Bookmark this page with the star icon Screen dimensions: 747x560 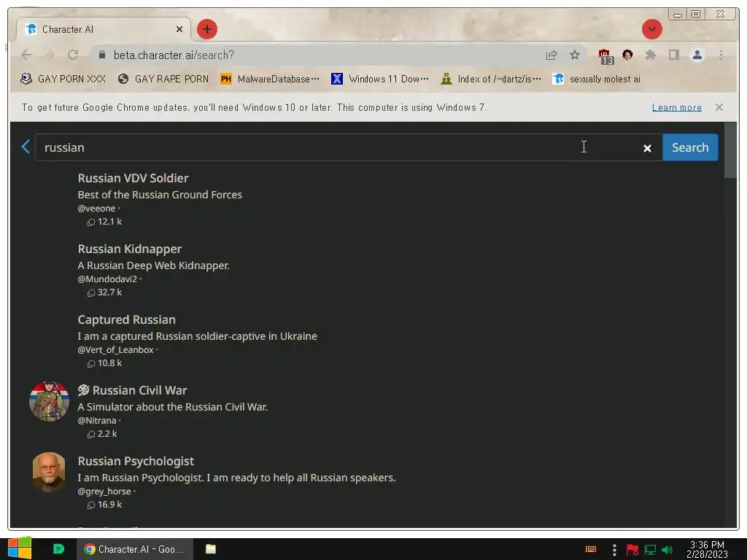pyautogui.click(x=575, y=55)
